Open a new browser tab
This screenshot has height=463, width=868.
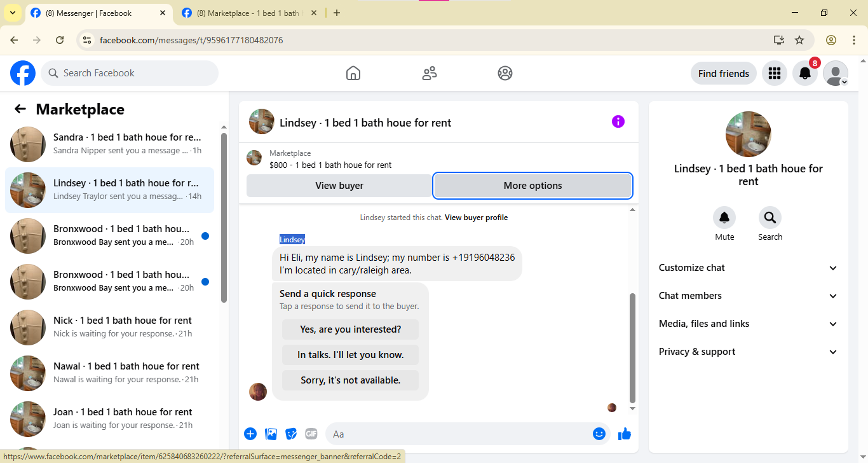337,13
